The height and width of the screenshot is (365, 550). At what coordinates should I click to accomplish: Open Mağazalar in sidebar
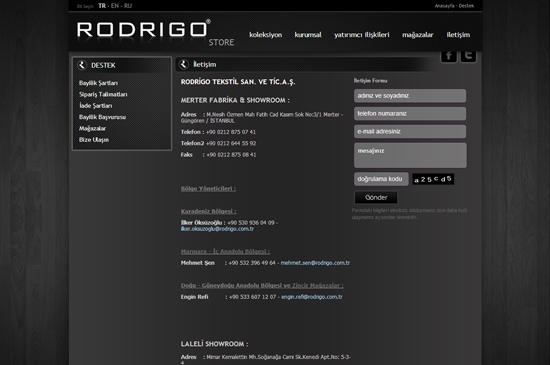92,128
